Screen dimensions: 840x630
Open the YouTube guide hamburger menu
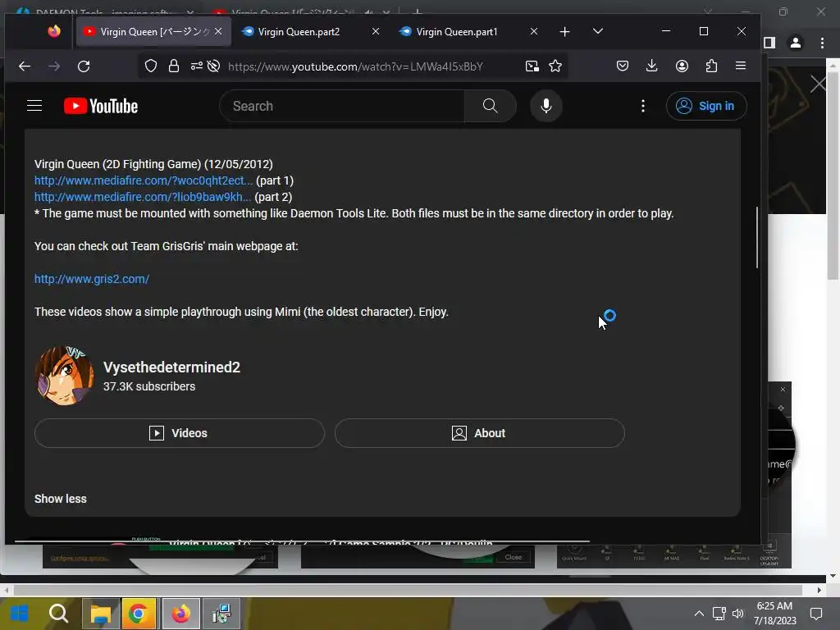[34, 106]
